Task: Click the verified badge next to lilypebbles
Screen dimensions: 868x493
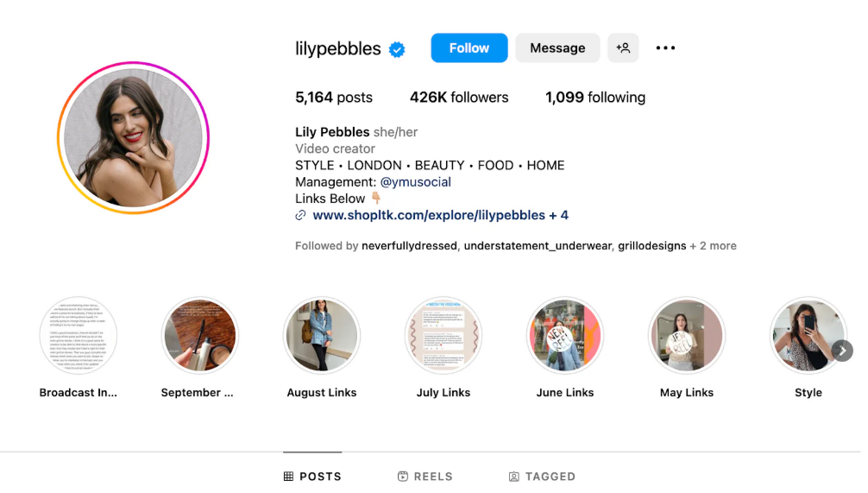Action: pos(397,49)
